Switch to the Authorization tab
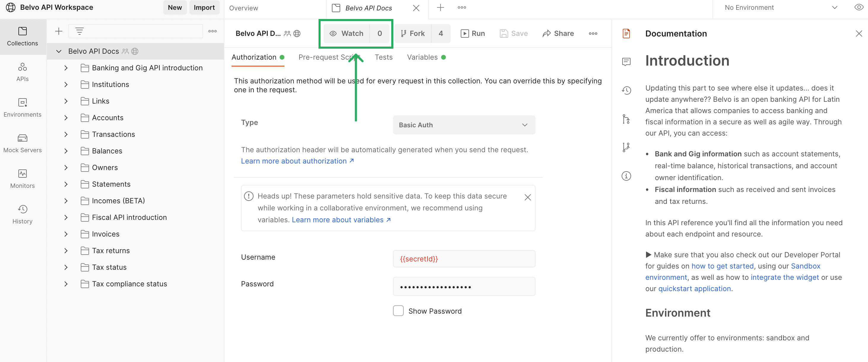Image resolution: width=868 pixels, height=362 pixels. tap(258, 57)
